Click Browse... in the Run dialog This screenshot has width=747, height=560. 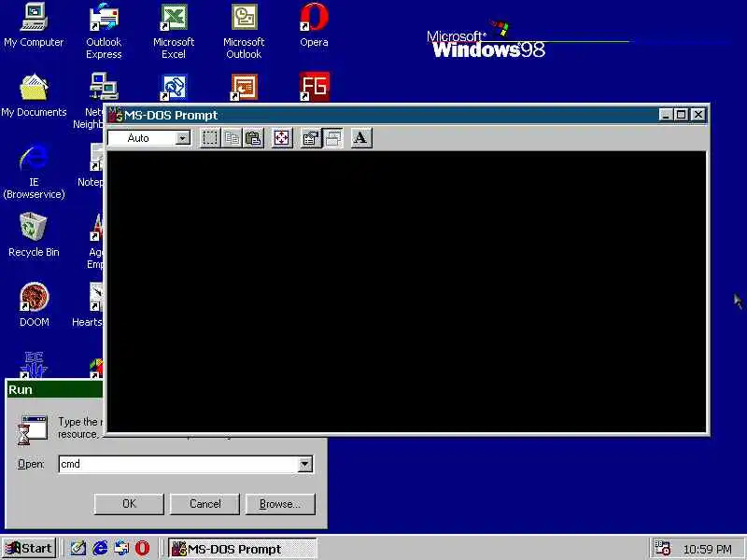[280, 504]
